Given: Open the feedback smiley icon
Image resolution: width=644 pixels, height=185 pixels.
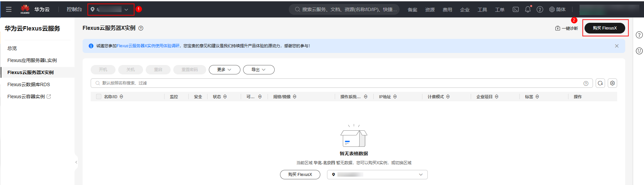Looking at the screenshot, I should click(639, 51).
